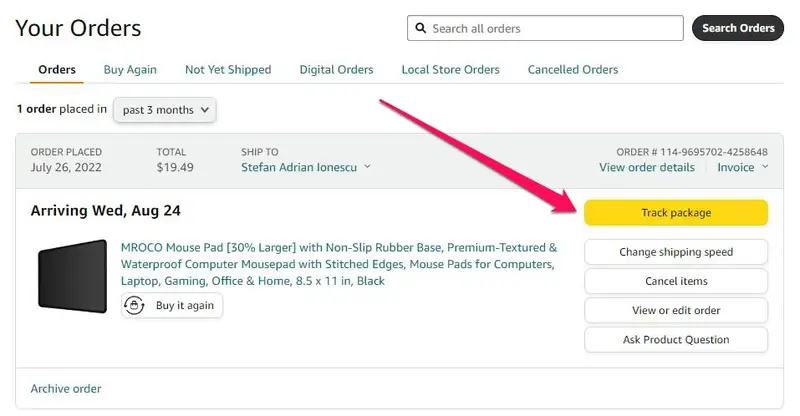Go to Local Store Orders tab
This screenshot has height=416, width=800.
click(x=451, y=69)
